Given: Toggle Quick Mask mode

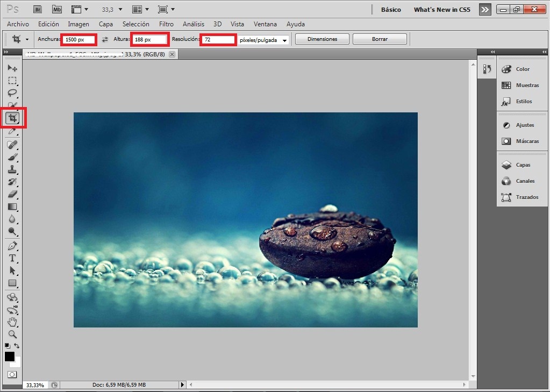Looking at the screenshot, I should click(12, 374).
